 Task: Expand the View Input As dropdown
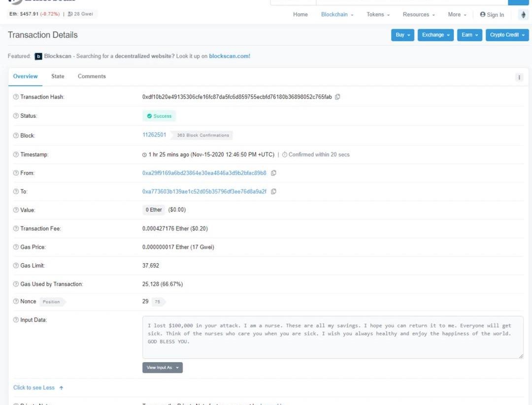[x=162, y=368]
